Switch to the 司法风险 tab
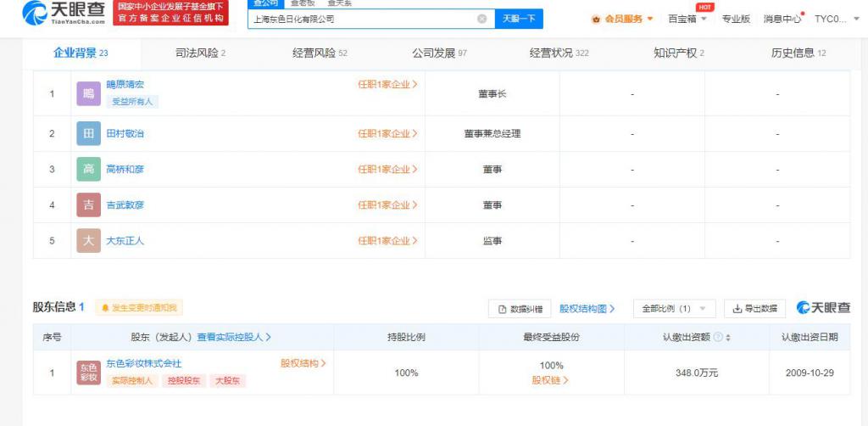868x426 pixels. [200, 53]
